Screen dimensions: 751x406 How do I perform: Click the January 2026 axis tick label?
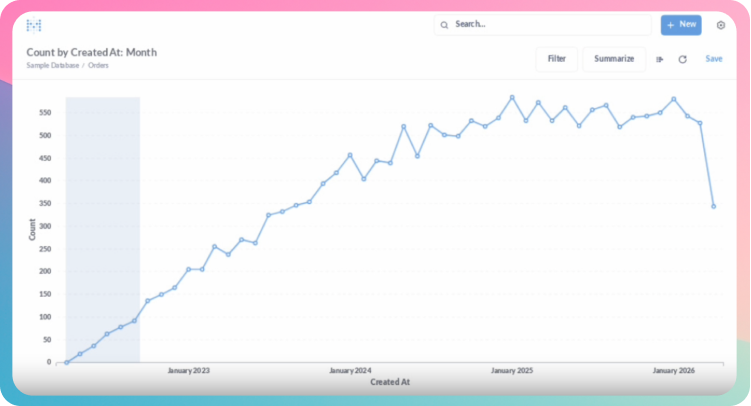(x=674, y=371)
